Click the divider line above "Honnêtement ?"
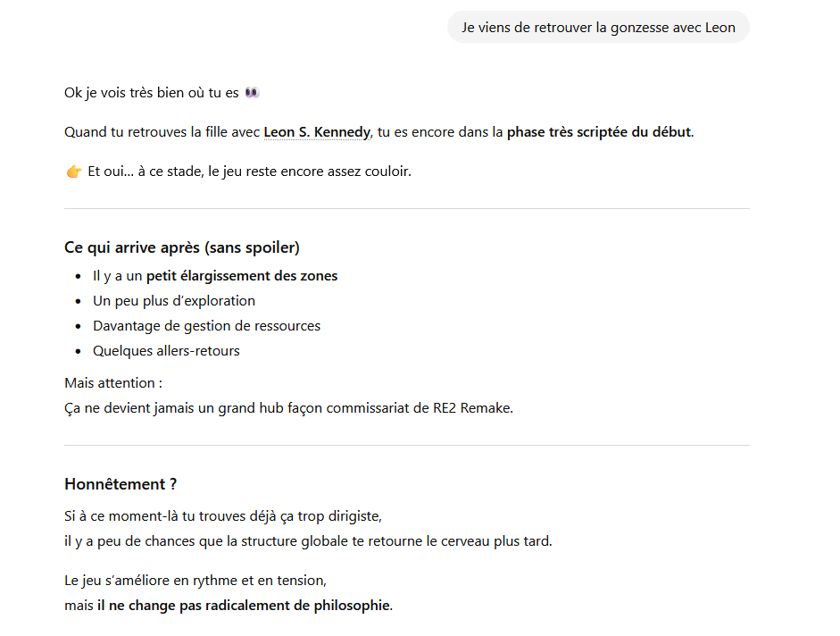840x636 pixels. (407, 445)
